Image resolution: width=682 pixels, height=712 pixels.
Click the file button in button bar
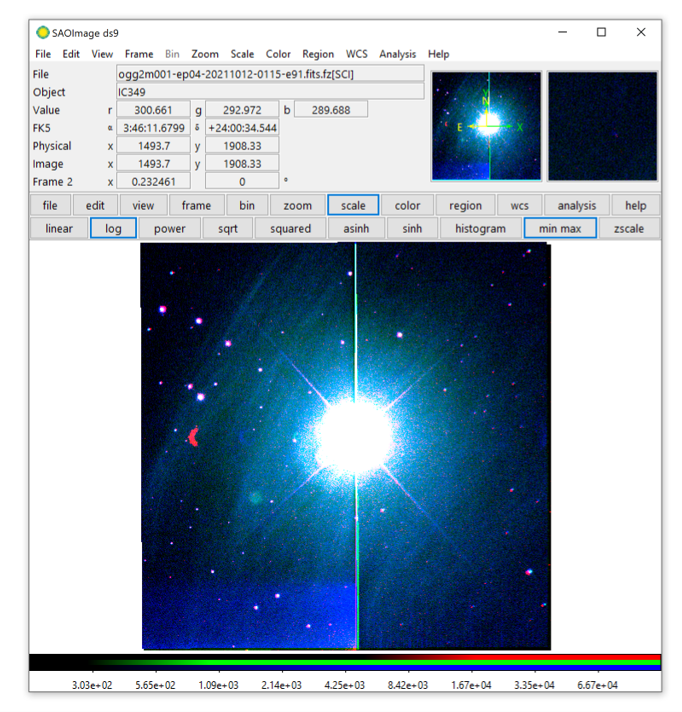point(50,205)
